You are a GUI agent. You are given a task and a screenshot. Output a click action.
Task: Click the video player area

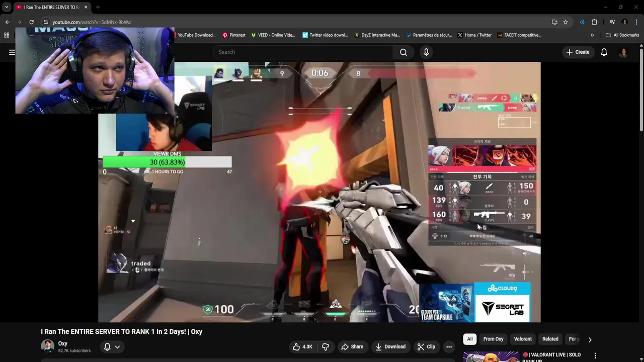pos(319,192)
